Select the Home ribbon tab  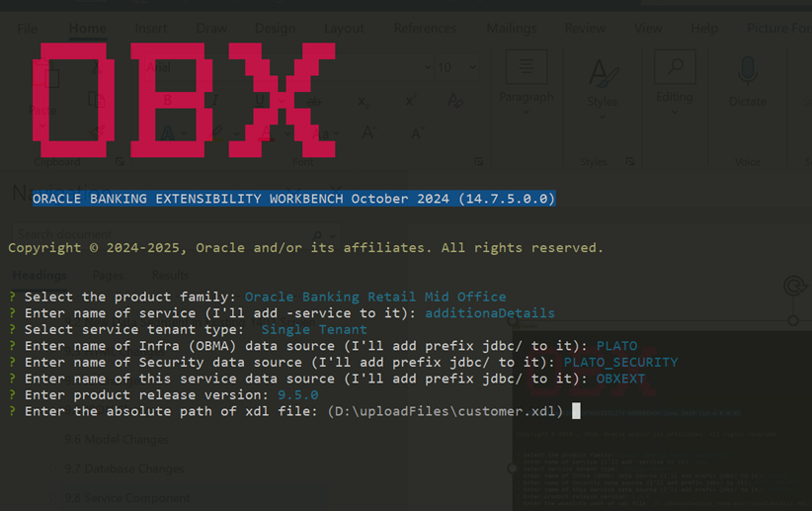tap(88, 29)
